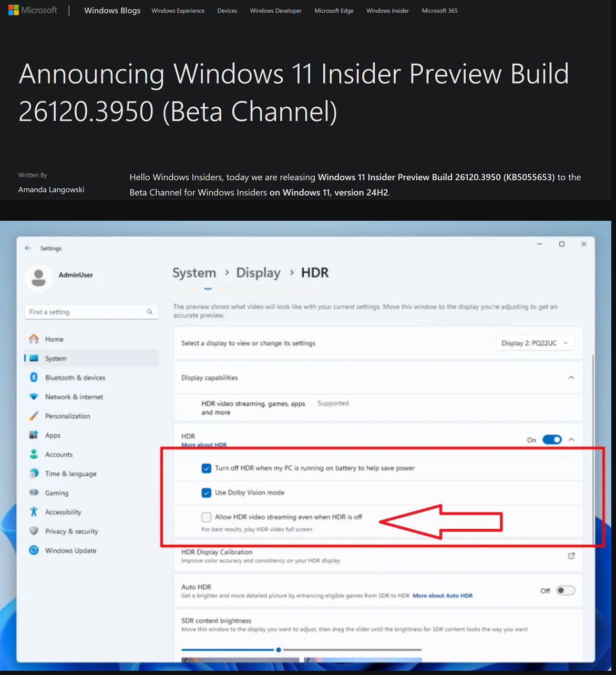
Task: Click the back arrow in Settings
Action: click(28, 248)
